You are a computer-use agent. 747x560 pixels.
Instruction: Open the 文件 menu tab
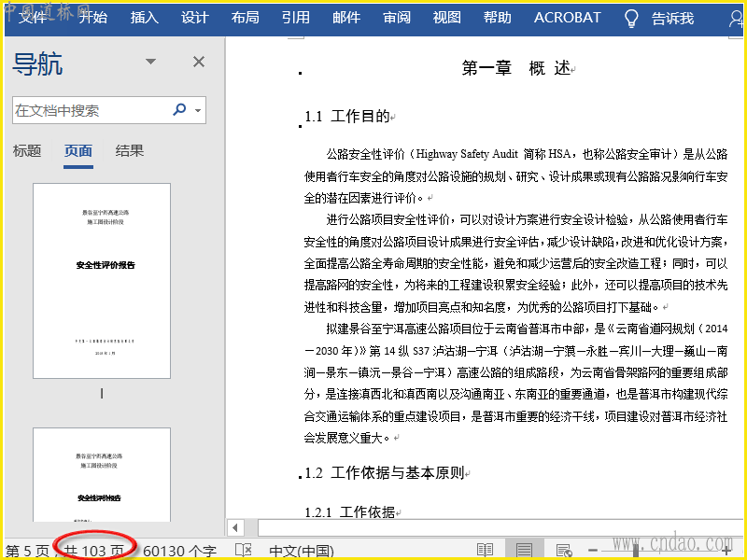(32, 18)
